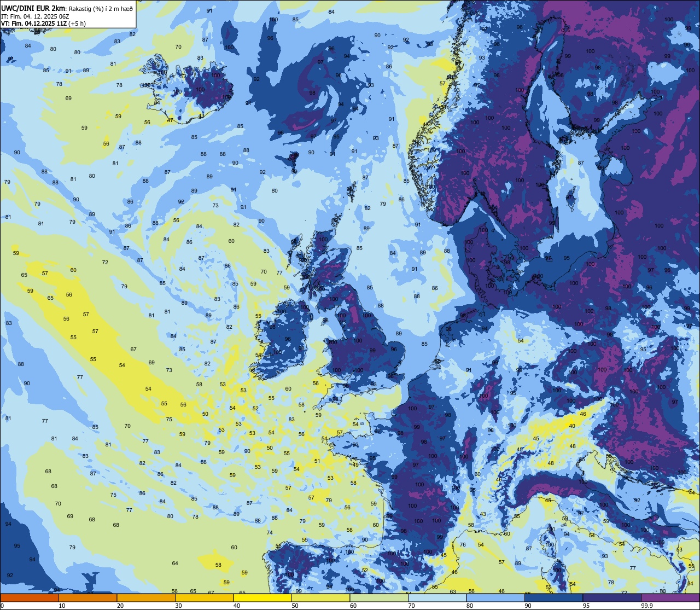Click the '99.9' tick label on the legend

(647, 606)
